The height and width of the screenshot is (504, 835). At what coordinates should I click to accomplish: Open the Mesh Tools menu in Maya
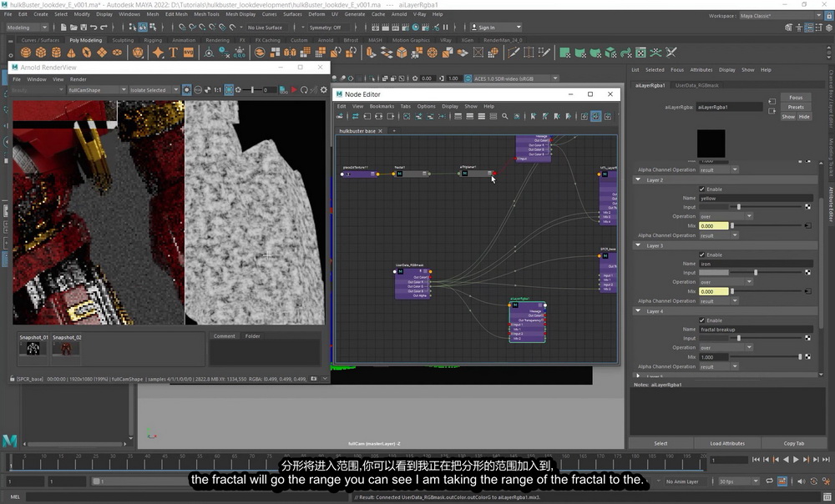click(x=206, y=14)
